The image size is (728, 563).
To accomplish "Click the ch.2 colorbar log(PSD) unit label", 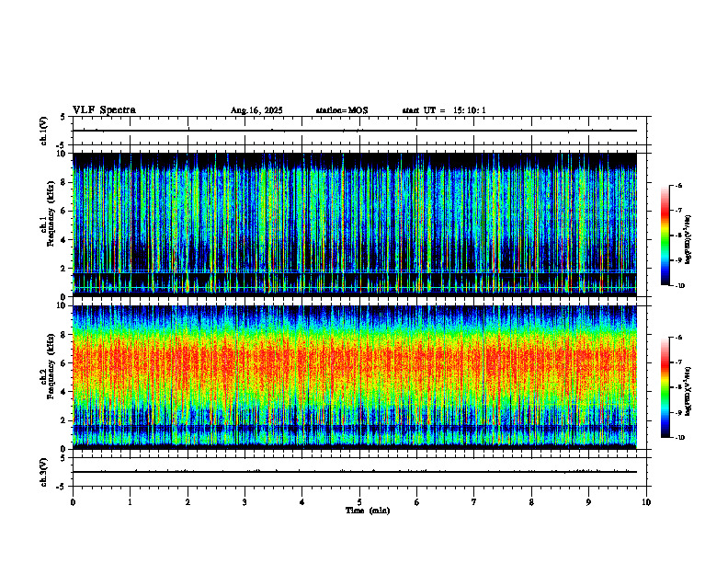I will 688,391.
